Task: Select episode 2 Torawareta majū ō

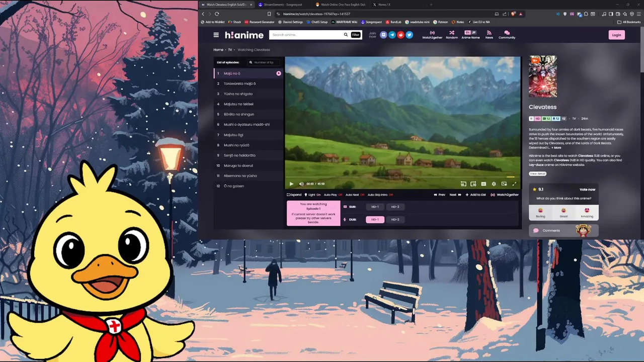Action: (248, 83)
